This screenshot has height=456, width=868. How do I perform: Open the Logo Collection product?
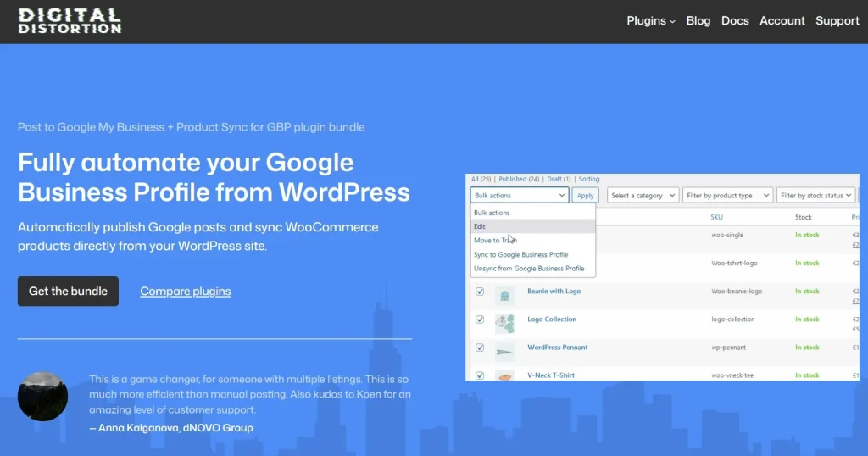[x=551, y=320]
